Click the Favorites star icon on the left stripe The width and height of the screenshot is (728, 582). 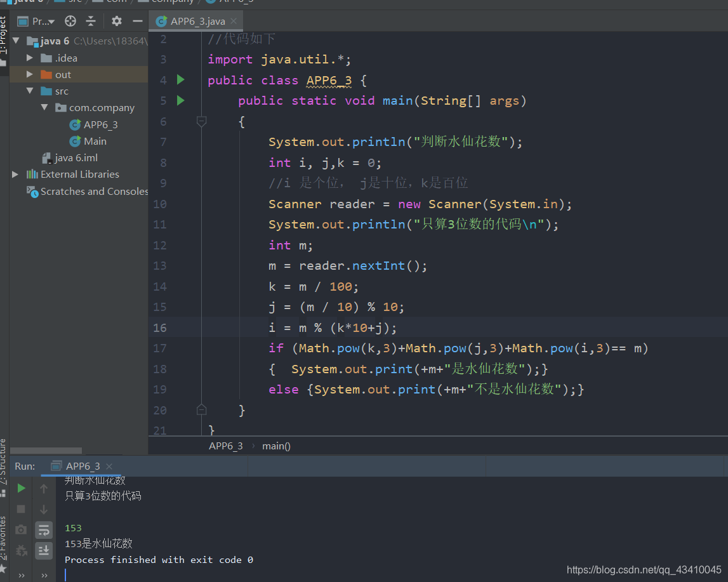click(3, 569)
